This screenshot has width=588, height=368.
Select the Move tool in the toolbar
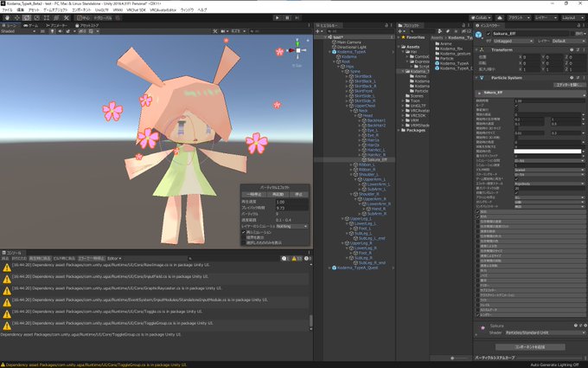[17, 17]
